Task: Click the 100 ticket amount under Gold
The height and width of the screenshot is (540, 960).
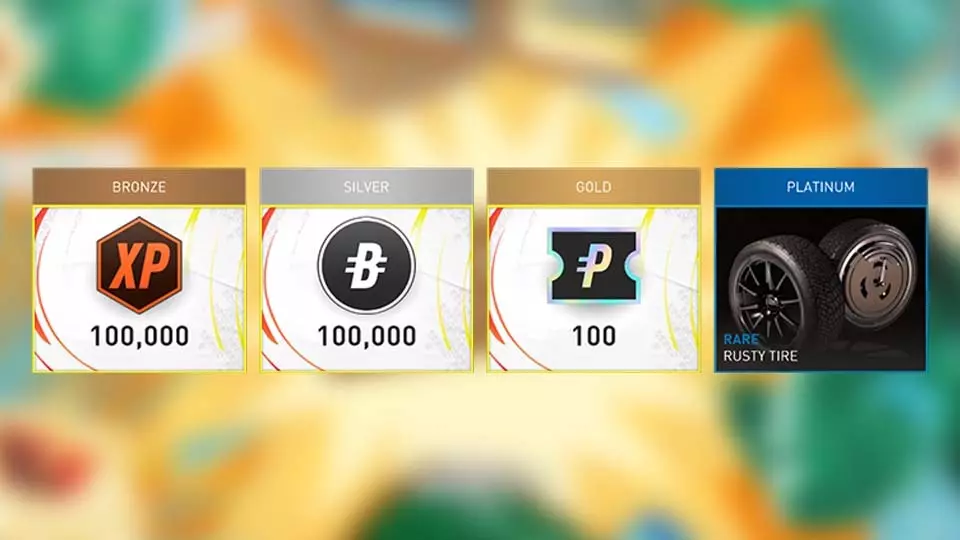Action: click(x=594, y=336)
